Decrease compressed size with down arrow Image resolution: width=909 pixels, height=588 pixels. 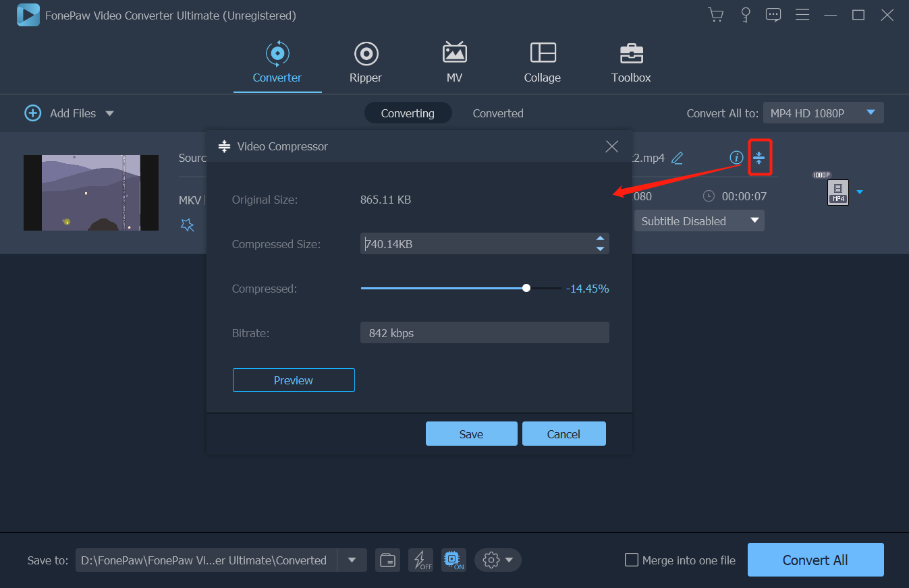[600, 249]
